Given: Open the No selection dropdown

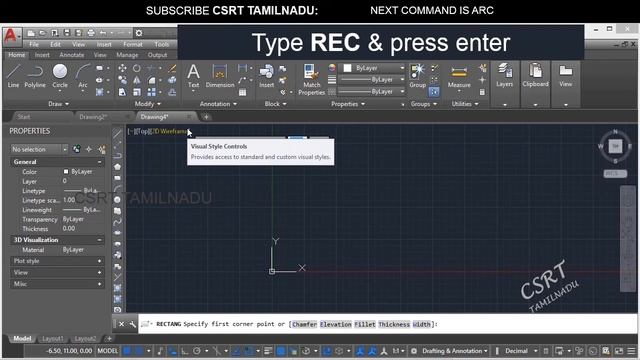Looking at the screenshot, I should 39,149.
